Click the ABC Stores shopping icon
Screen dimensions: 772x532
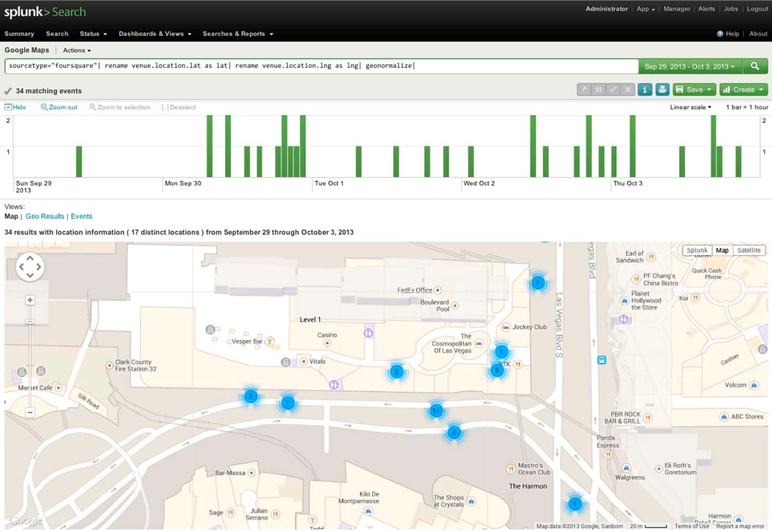(x=724, y=417)
